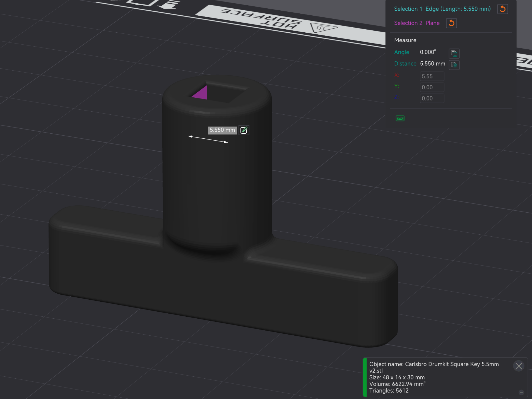This screenshot has height=399, width=532.
Task: Pick the white measurement arrow line
Action: coord(208,139)
